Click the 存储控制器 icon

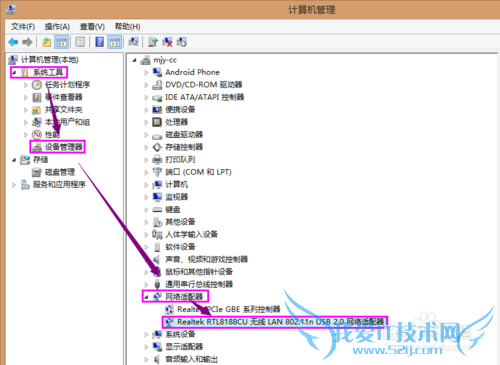tap(157, 147)
